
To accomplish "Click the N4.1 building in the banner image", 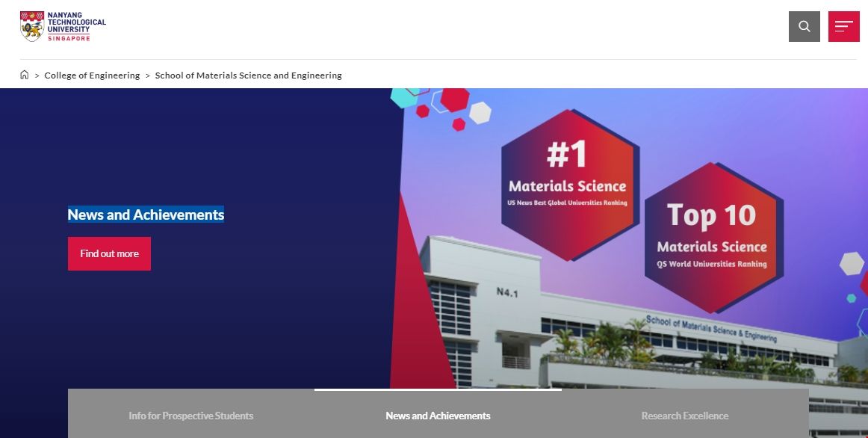I will (x=508, y=292).
